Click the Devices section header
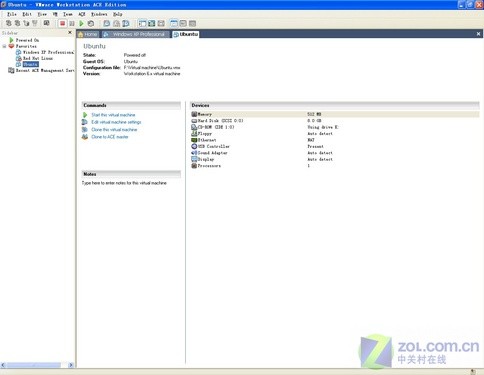 [x=335, y=105]
